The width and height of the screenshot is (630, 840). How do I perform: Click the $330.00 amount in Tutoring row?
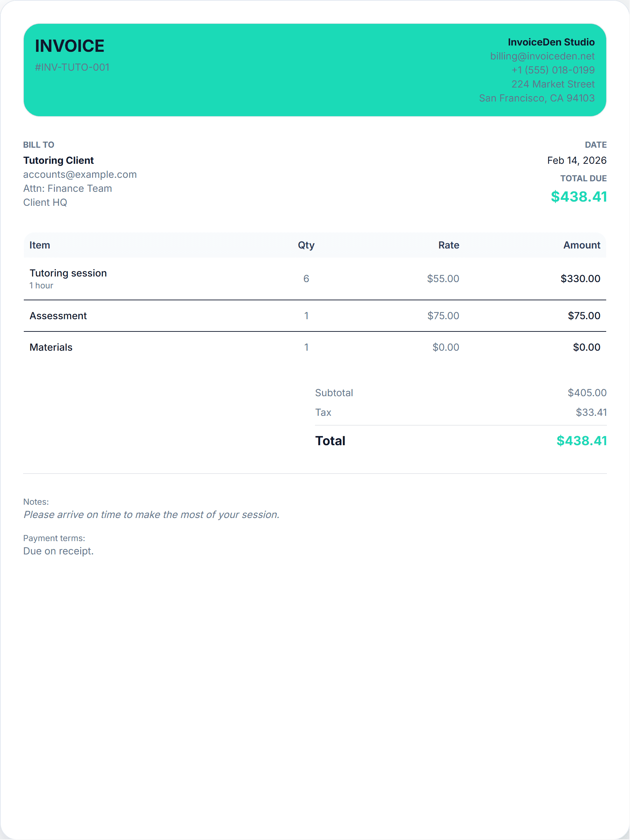(580, 279)
